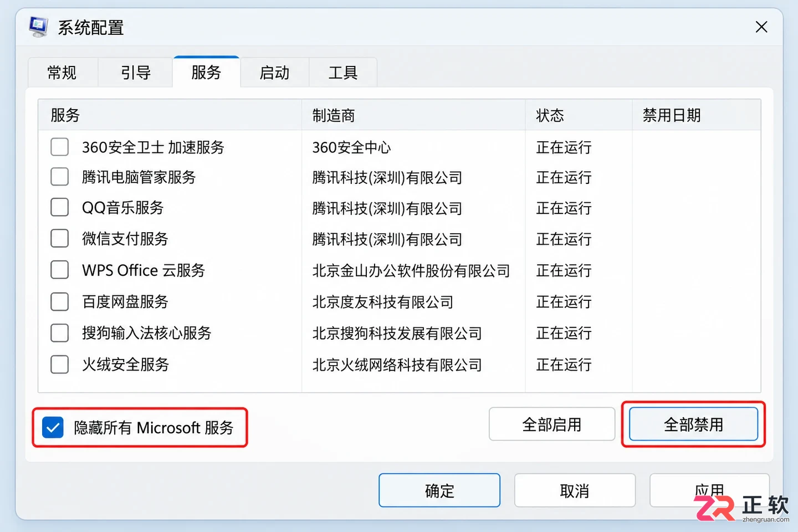Select the 火绒安全服务 row name
This screenshot has width=798, height=532.
tap(125, 364)
